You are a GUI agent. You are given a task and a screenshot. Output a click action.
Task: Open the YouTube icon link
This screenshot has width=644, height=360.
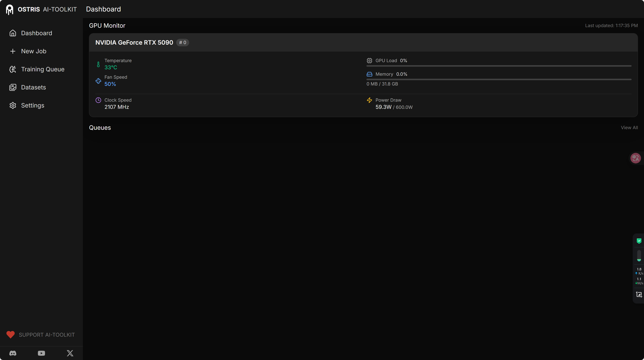[41, 353]
